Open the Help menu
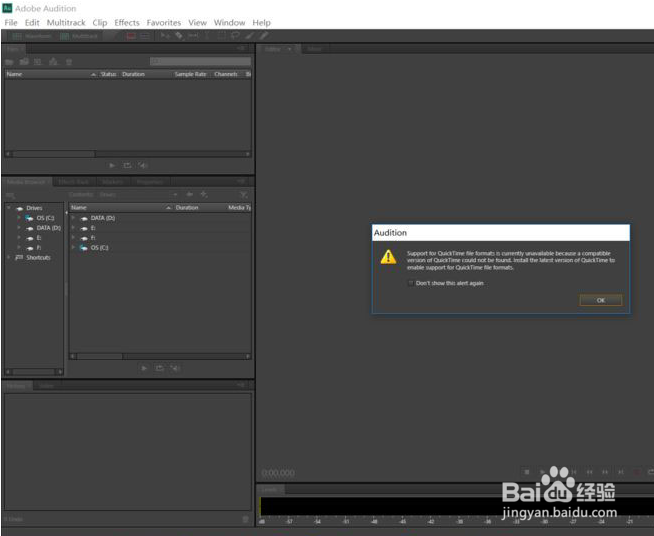 pyautogui.click(x=262, y=23)
